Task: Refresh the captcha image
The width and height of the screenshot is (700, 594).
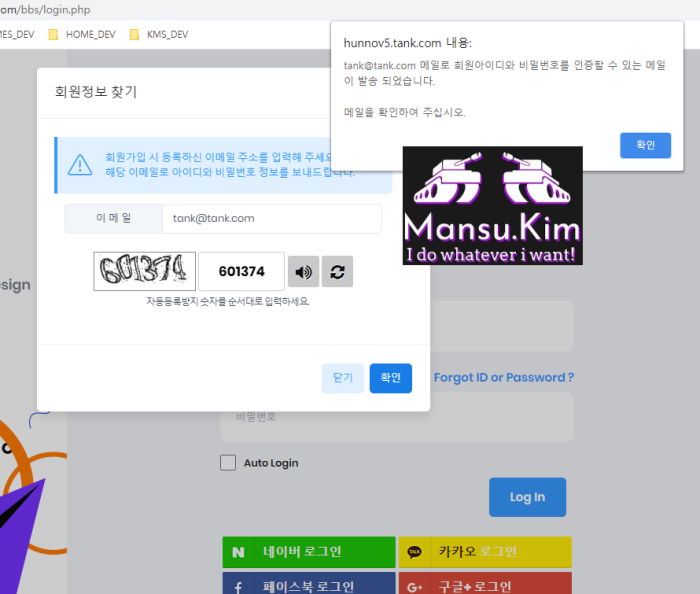Action: pyautogui.click(x=338, y=271)
